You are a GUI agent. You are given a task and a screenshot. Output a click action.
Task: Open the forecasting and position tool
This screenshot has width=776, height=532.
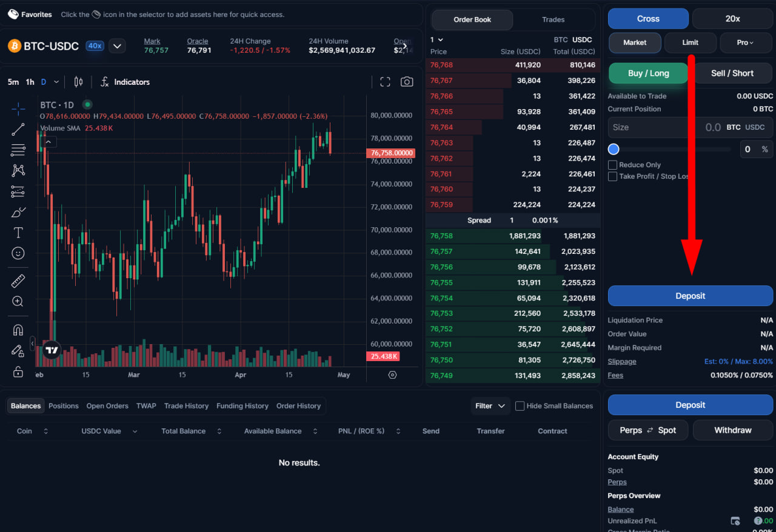coord(18,191)
